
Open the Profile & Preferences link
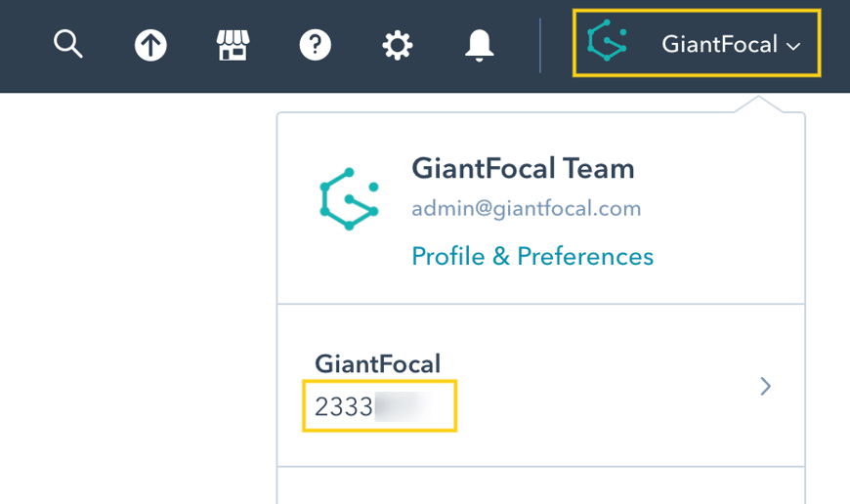(x=531, y=257)
